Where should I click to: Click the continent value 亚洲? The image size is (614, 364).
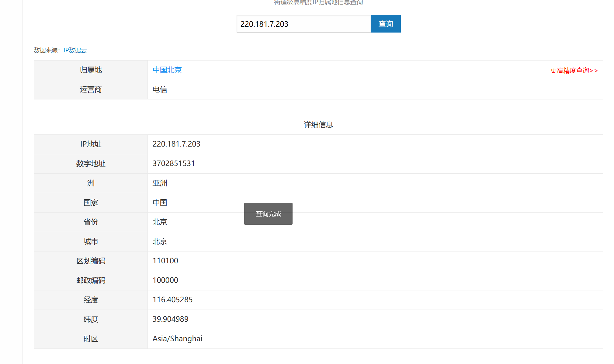160,183
